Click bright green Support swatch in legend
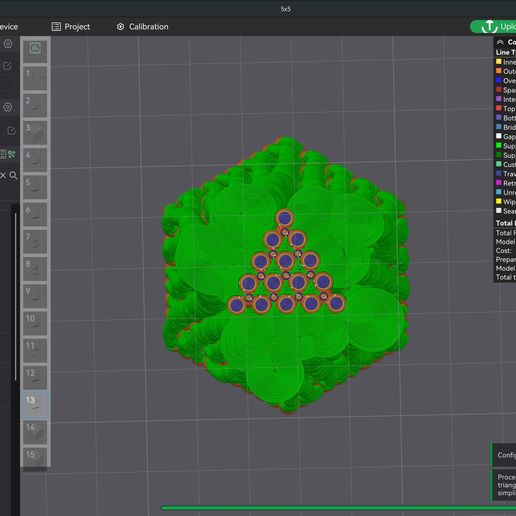 pos(499,145)
